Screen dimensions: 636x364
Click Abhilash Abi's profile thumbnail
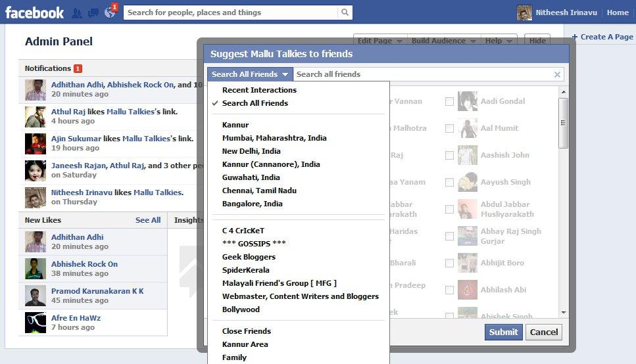467,290
